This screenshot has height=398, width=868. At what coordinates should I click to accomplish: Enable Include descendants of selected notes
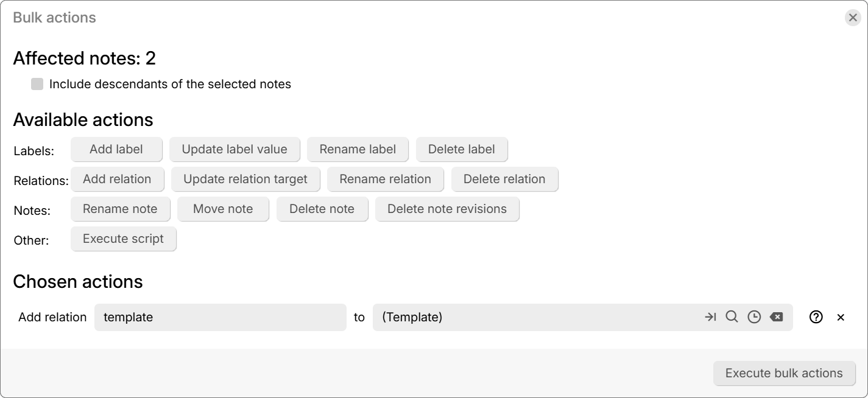(38, 85)
